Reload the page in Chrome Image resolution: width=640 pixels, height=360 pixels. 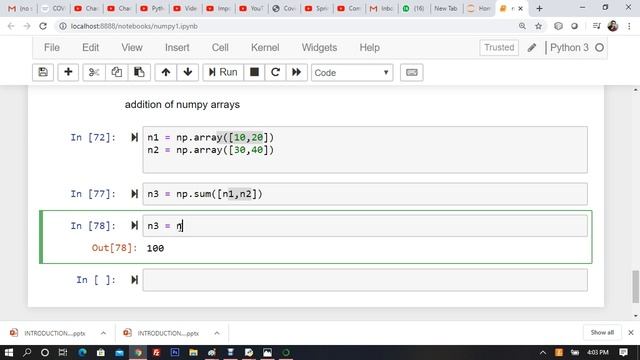point(43,26)
